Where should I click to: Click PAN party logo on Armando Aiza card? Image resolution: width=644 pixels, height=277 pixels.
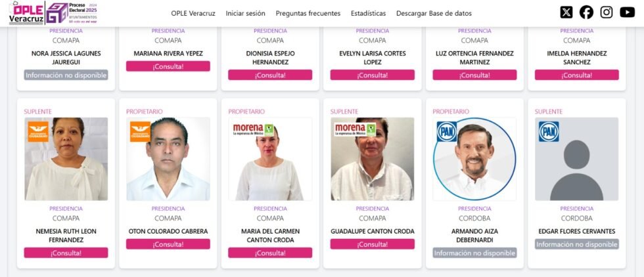click(x=446, y=131)
